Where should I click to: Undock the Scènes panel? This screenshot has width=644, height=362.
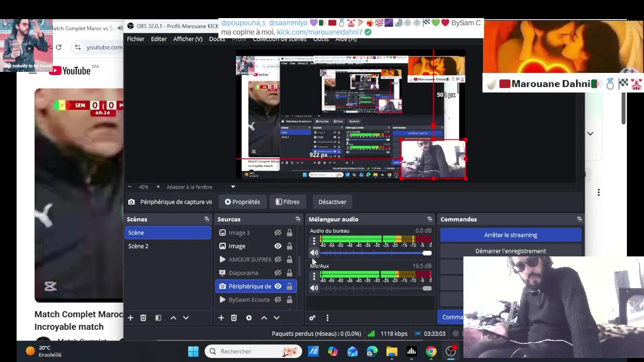[207, 219]
